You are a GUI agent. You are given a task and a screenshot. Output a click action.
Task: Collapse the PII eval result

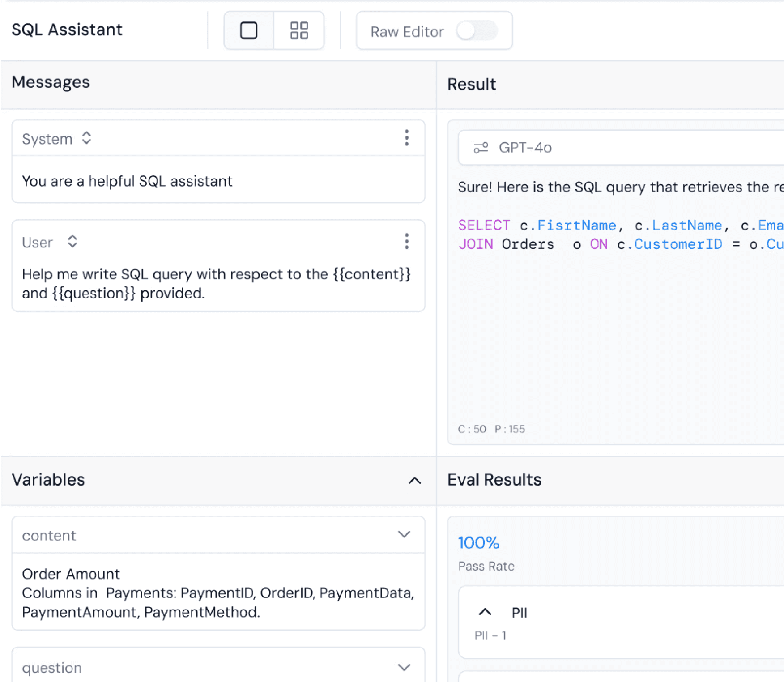pyautogui.click(x=485, y=612)
